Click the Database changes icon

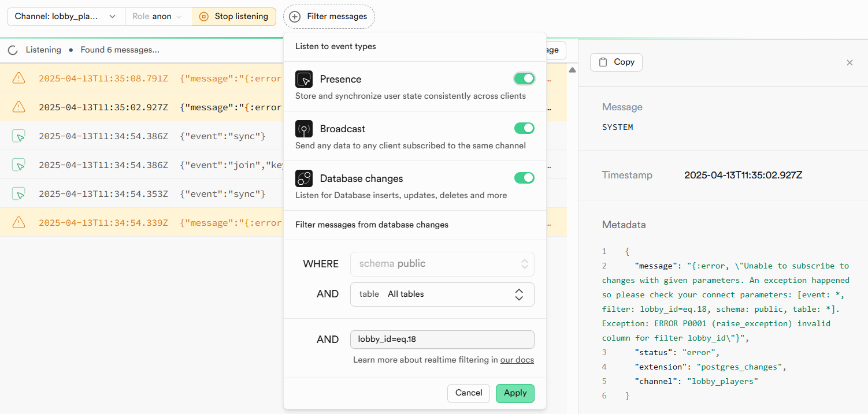coord(304,178)
